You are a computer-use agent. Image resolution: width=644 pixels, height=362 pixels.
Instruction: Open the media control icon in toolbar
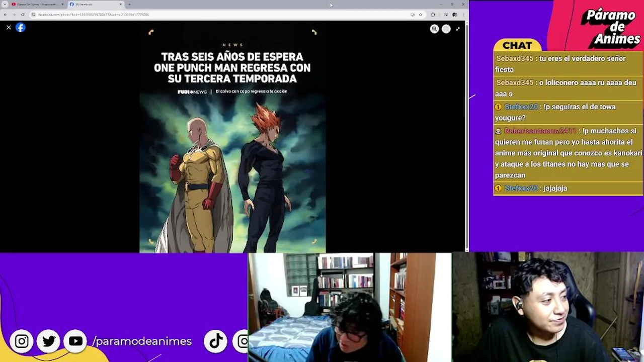tap(446, 15)
